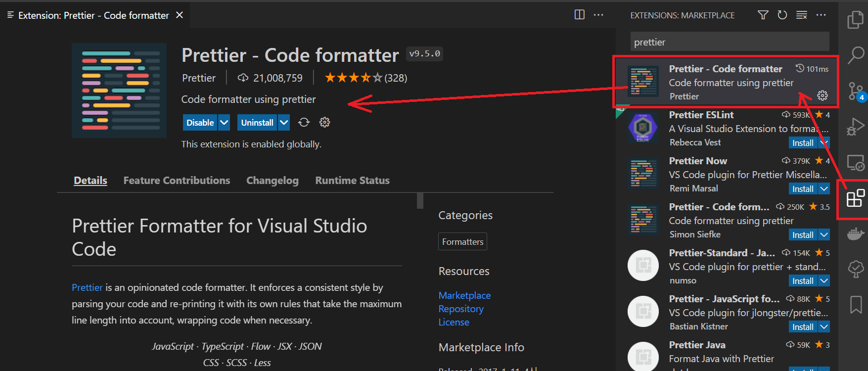Click the Formatters category tag
This screenshot has width=868, height=371.
point(462,241)
